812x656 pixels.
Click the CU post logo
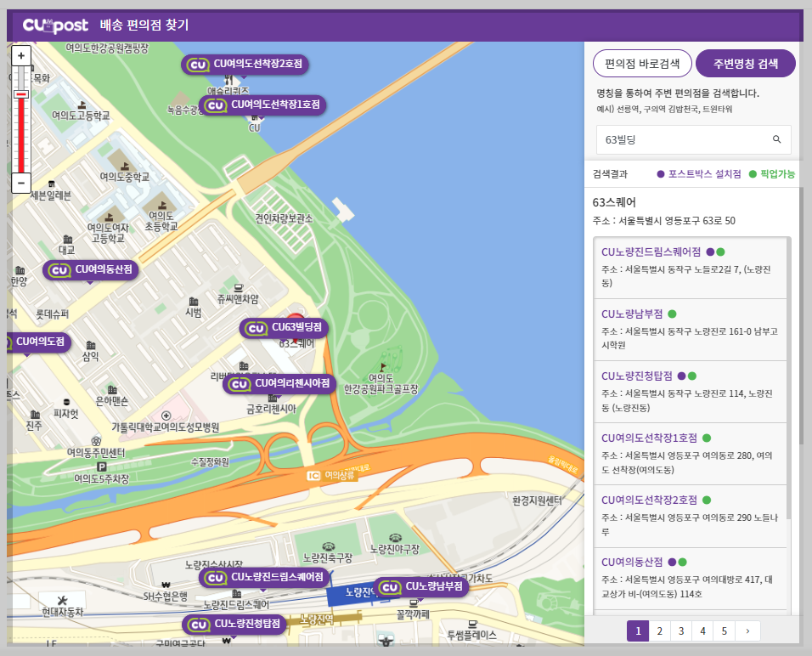55,25
